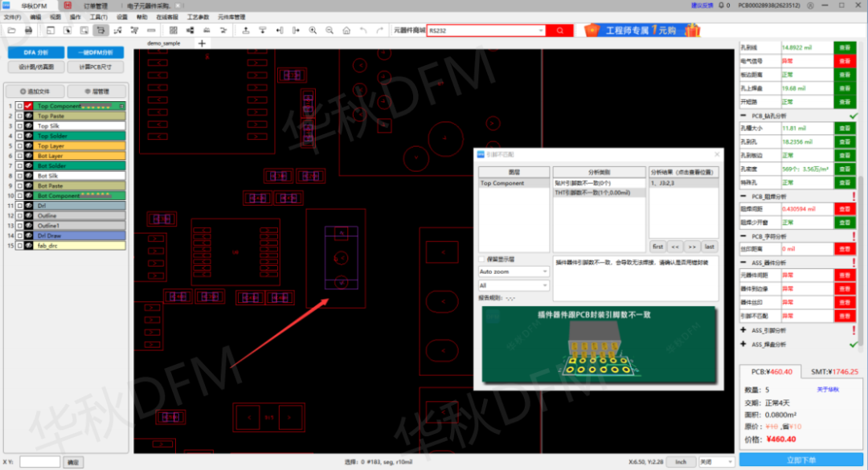Switch to the SMT price tab
The height and width of the screenshot is (470, 868).
(834, 371)
